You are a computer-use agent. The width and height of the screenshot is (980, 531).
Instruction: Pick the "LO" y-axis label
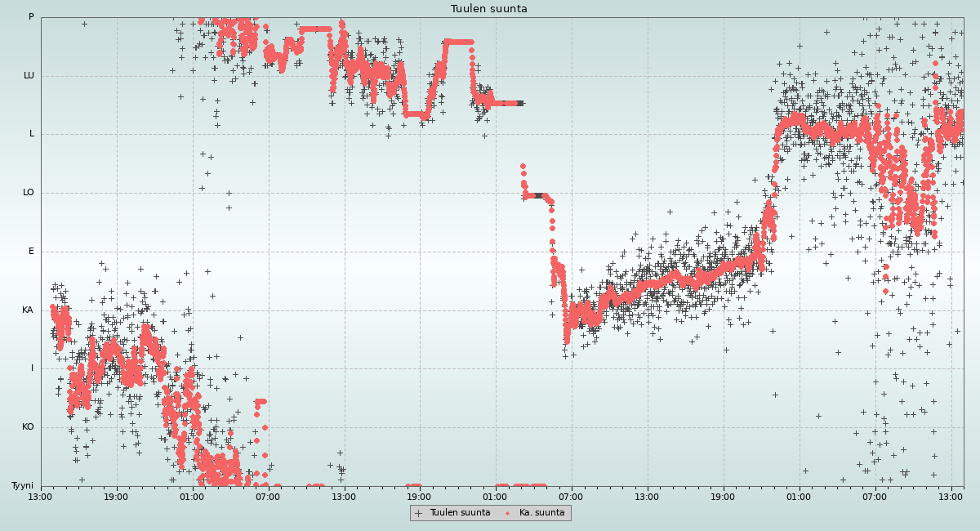pos(29,193)
